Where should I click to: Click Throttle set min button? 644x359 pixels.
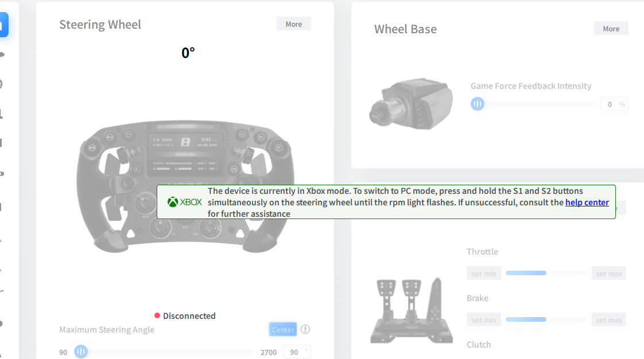pyautogui.click(x=483, y=274)
